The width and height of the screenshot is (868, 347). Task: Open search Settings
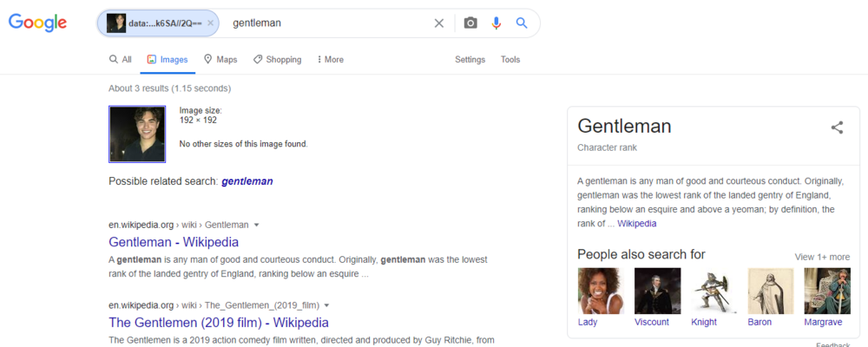coord(470,60)
